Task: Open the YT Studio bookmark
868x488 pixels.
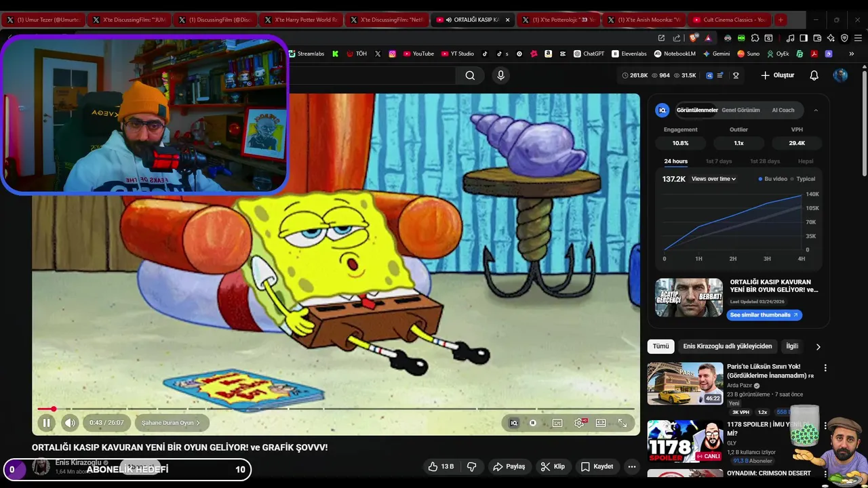Action: tap(458, 54)
